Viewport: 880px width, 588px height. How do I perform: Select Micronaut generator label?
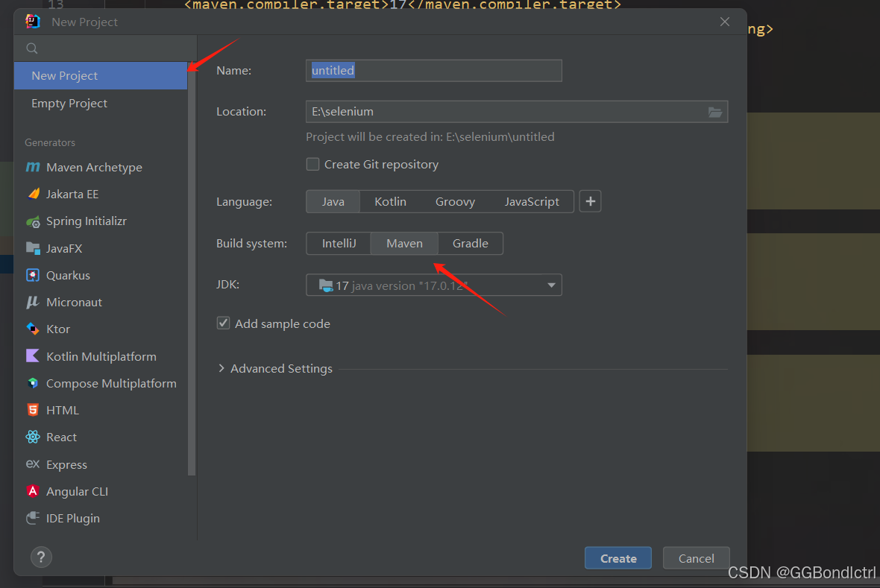tap(74, 303)
